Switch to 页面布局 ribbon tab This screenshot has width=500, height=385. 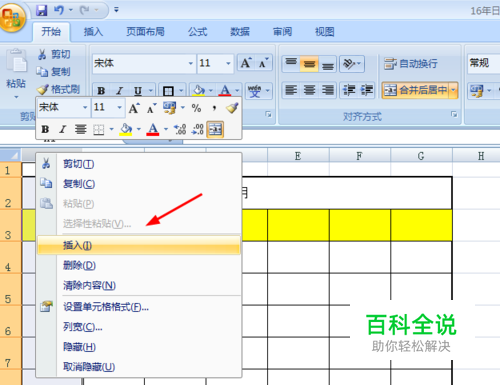click(145, 32)
